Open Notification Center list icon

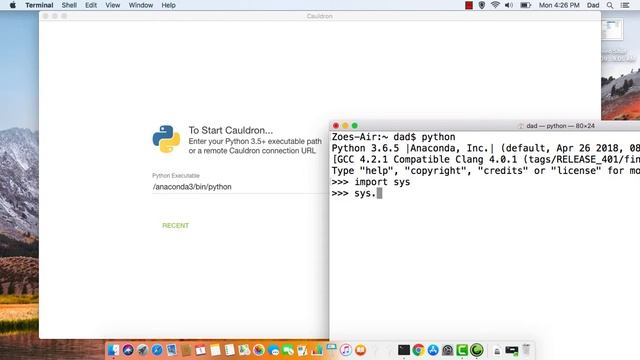pos(625,5)
